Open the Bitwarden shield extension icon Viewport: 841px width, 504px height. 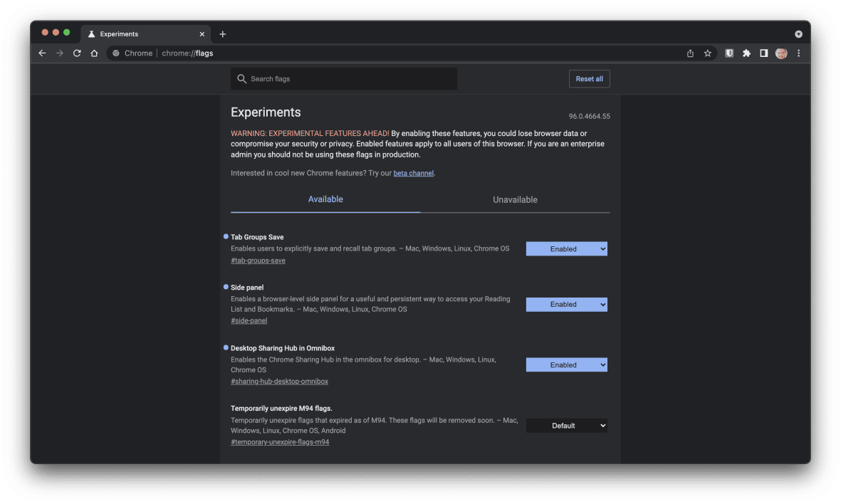point(729,53)
